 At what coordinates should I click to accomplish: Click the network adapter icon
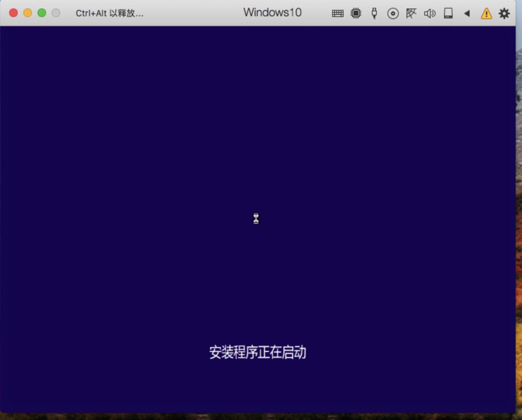411,13
